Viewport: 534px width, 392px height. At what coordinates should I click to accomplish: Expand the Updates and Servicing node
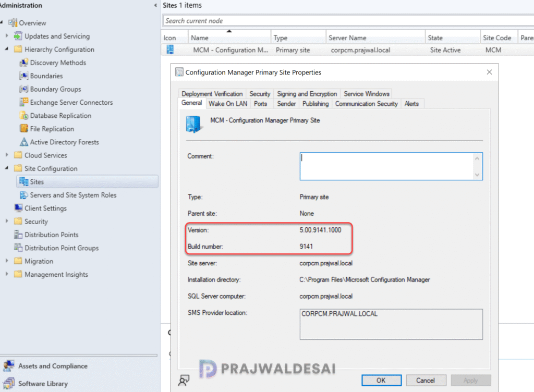coord(7,35)
